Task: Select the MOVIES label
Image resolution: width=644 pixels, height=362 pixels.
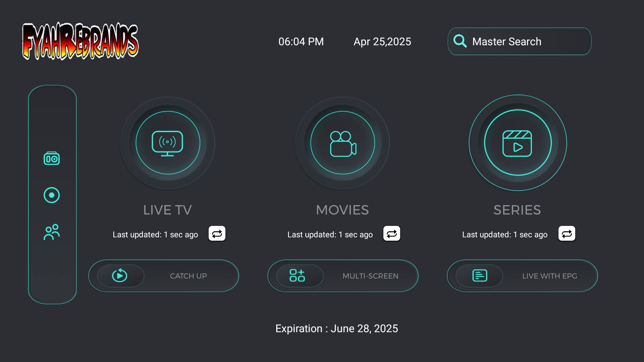Action: 342,210
